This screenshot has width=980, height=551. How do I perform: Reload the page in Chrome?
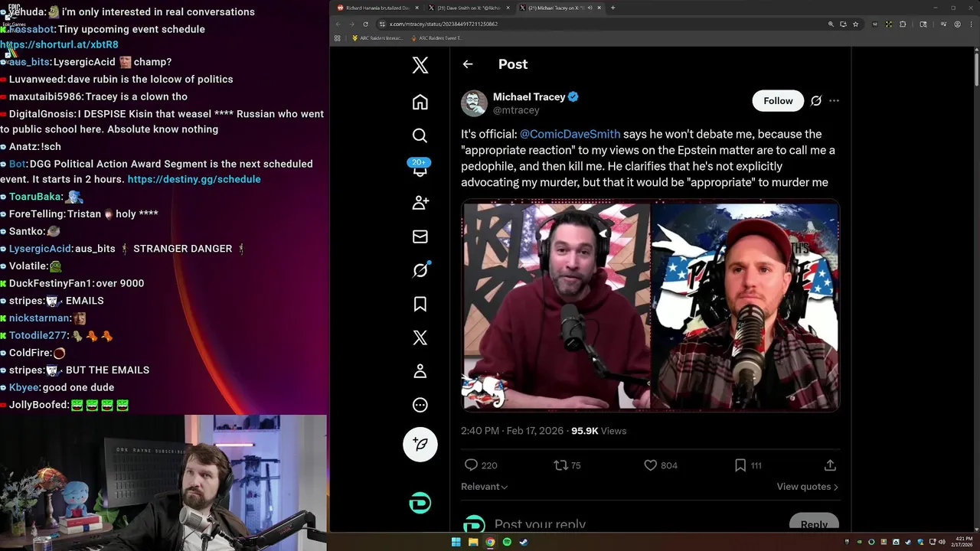365,24
